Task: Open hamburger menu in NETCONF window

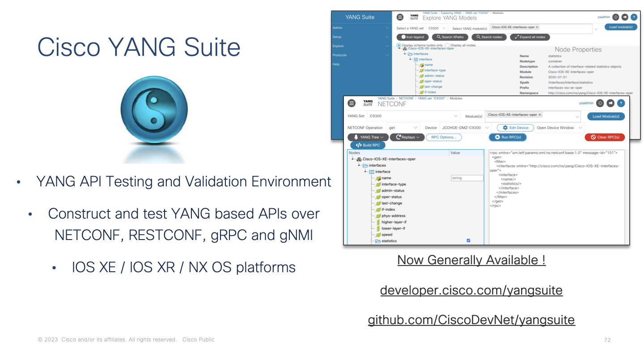Action: tap(352, 103)
